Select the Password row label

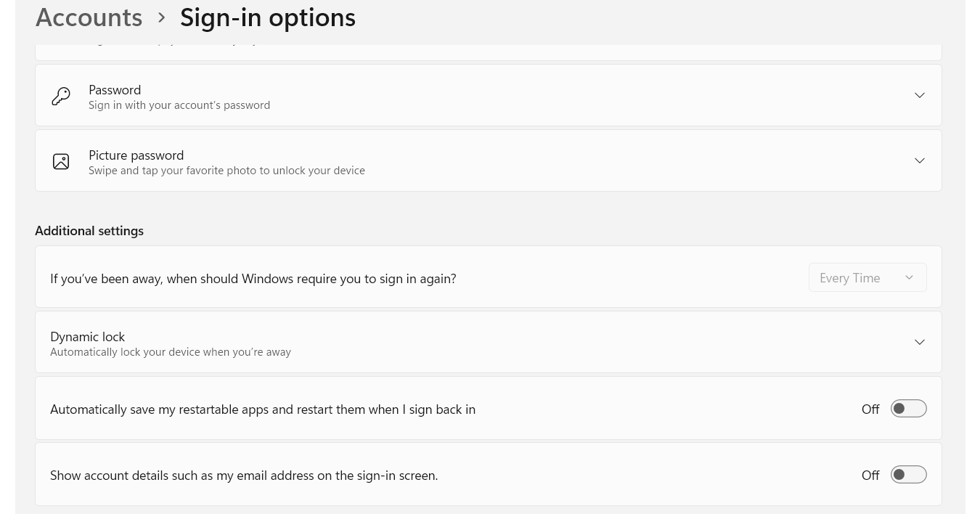coord(115,90)
